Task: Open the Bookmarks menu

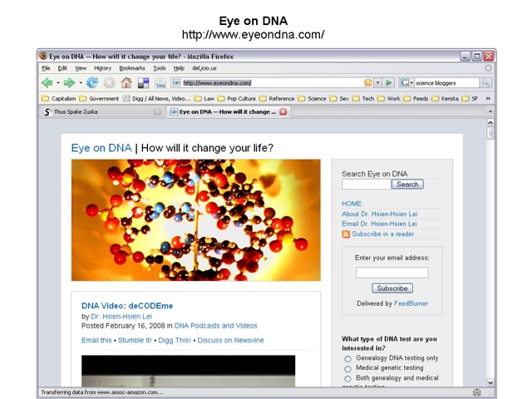Action: (131, 68)
